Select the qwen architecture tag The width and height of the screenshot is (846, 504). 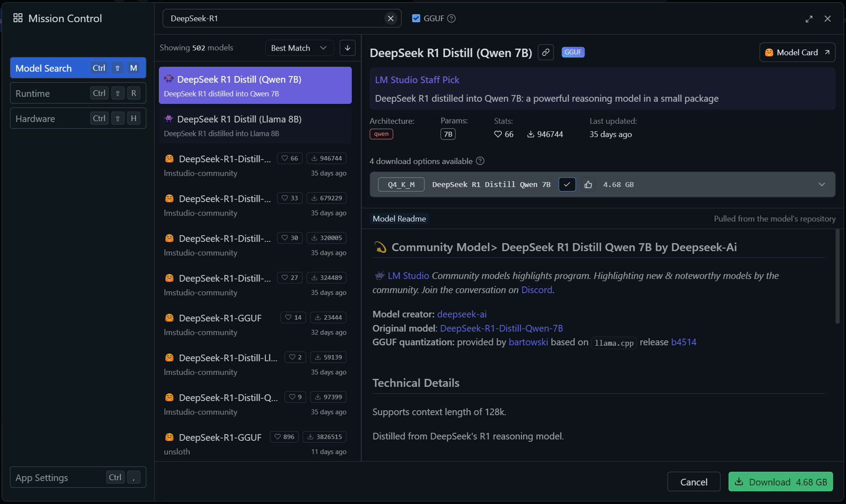click(381, 134)
